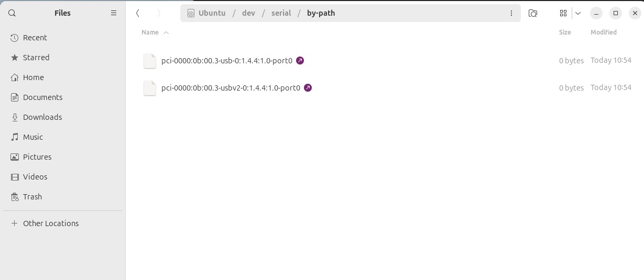644x280 pixels.
Task: Open view options dropdown arrow
Action: (578, 13)
